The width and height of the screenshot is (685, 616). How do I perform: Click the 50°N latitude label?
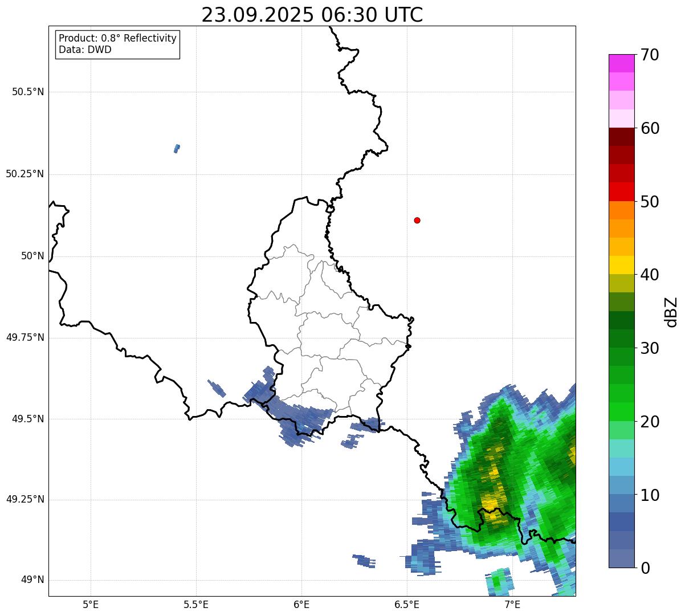tap(32, 256)
